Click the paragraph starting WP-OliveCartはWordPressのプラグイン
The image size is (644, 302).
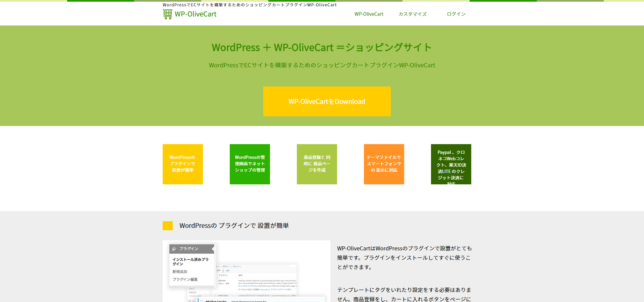tap(404, 258)
